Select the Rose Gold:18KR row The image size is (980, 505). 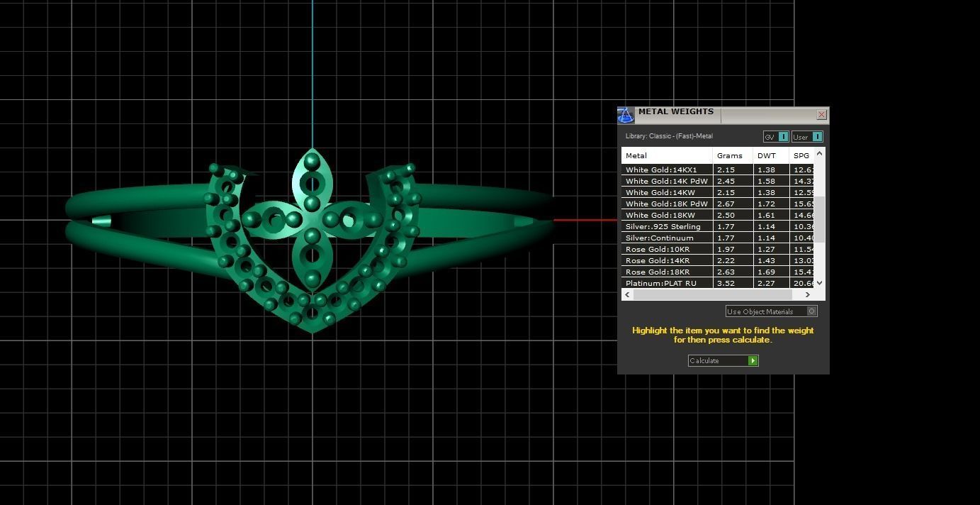coord(718,272)
